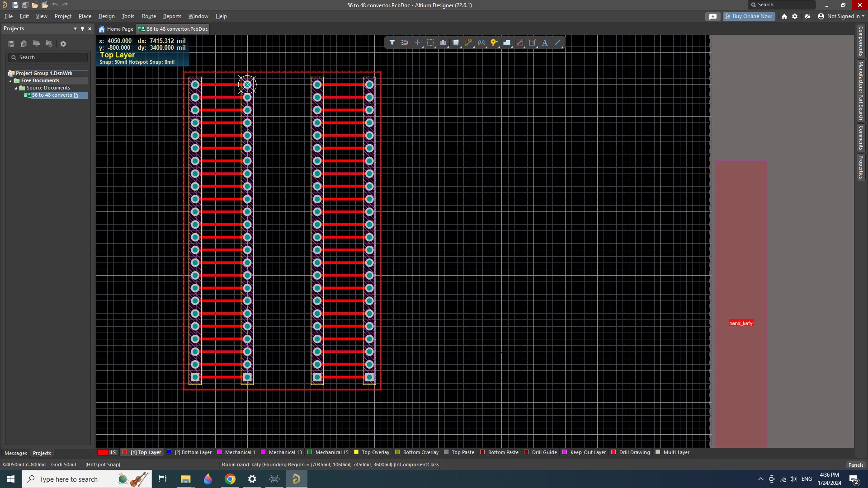Click the Open Project icon in title bar
This screenshot has width=868, height=488.
(x=45, y=5)
